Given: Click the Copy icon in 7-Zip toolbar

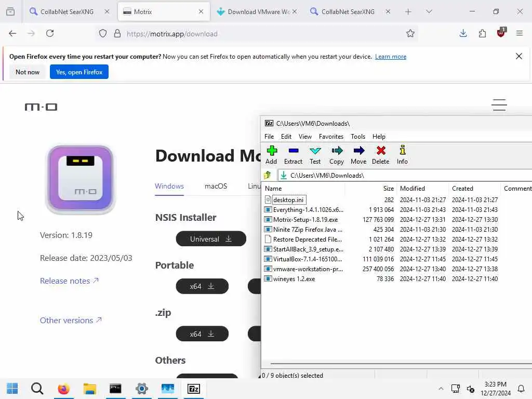Looking at the screenshot, I should [337, 155].
